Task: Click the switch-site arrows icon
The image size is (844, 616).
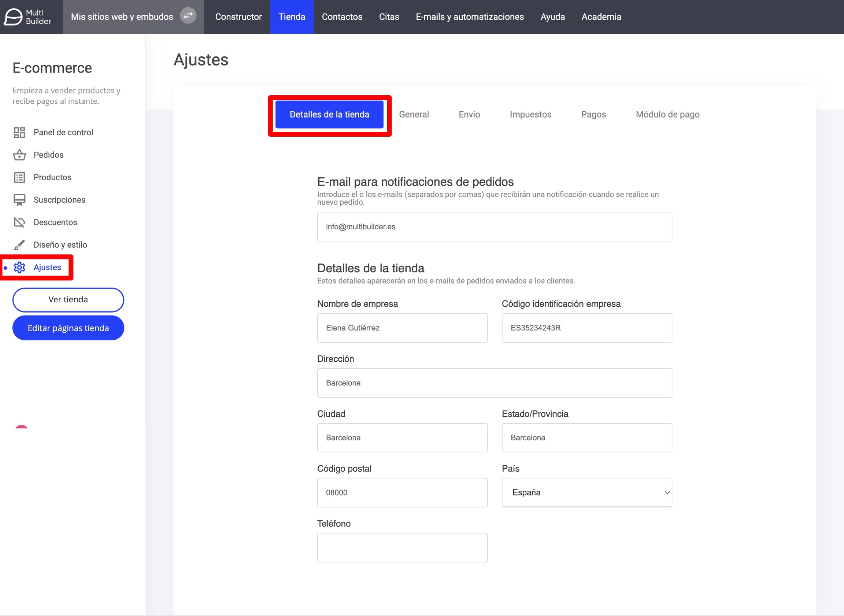Action: click(188, 16)
